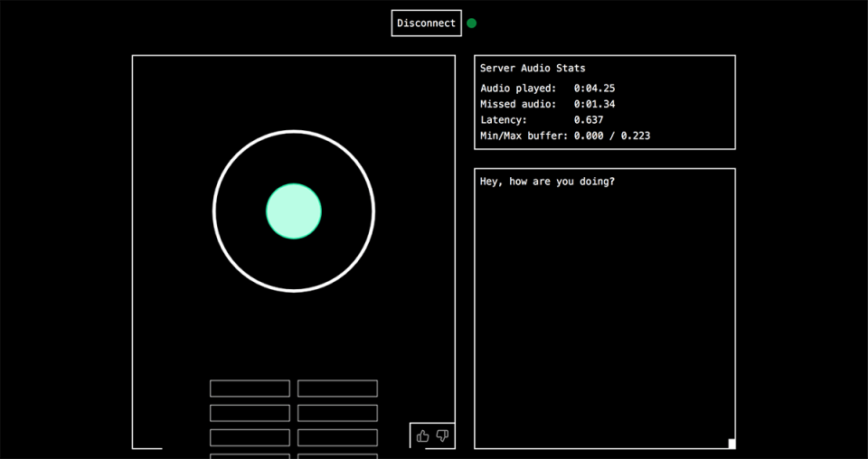Click the Server Audio Stats heading
The image size is (868, 459).
point(533,69)
